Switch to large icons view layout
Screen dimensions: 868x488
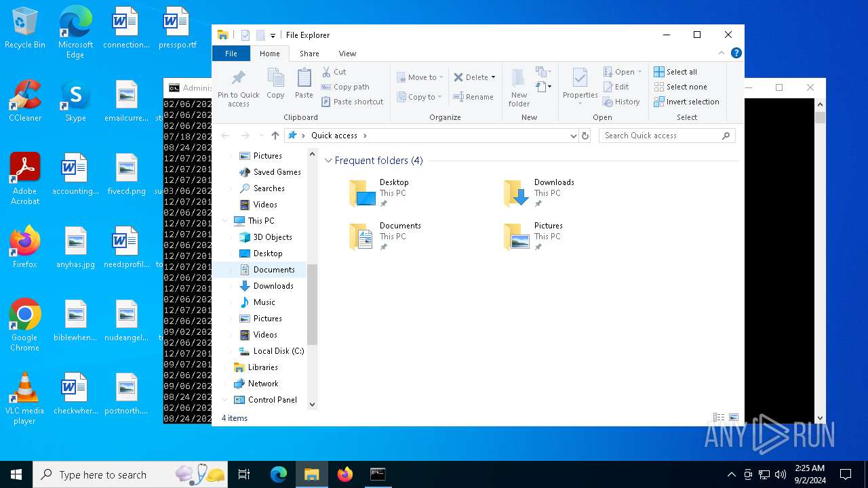click(734, 418)
